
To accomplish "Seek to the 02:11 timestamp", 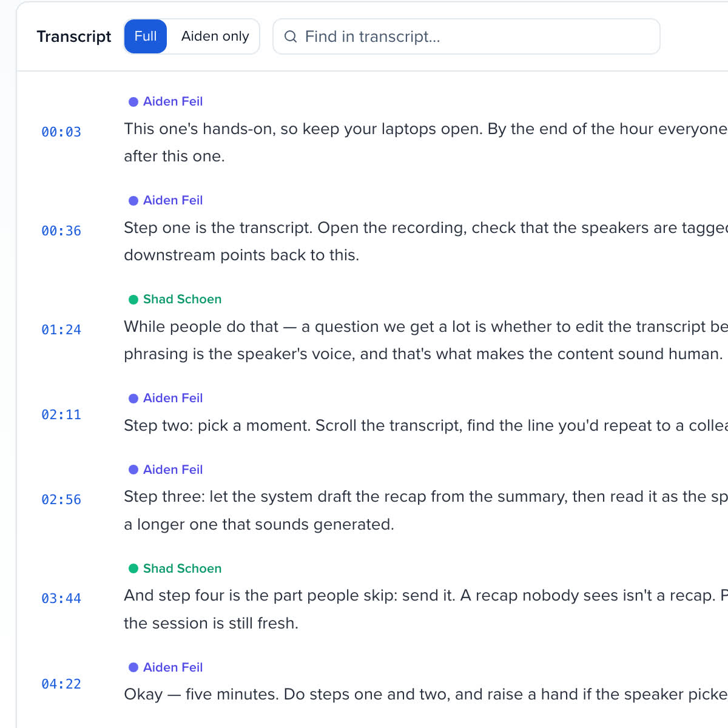I will click(x=61, y=414).
